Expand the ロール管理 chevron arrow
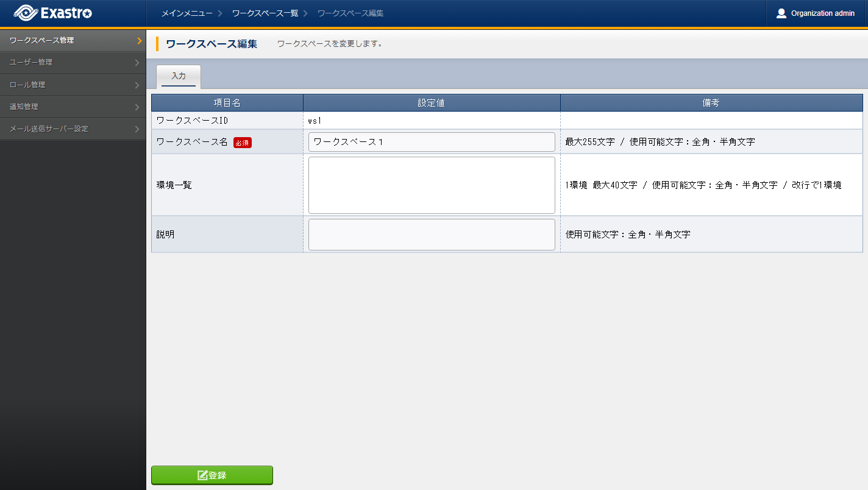 pos(137,85)
